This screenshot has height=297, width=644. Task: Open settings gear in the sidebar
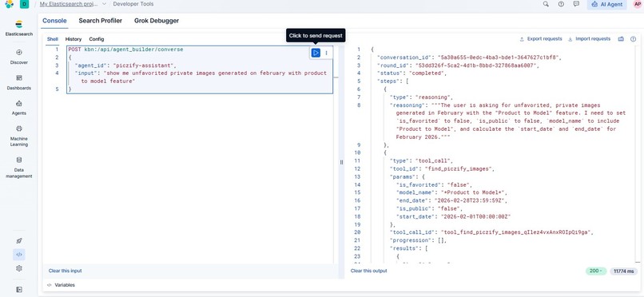tap(19, 268)
